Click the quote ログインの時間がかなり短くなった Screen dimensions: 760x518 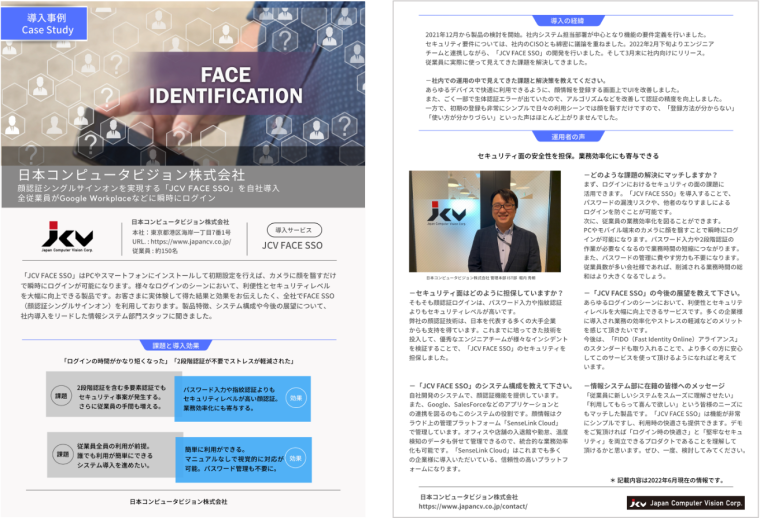tap(116, 361)
